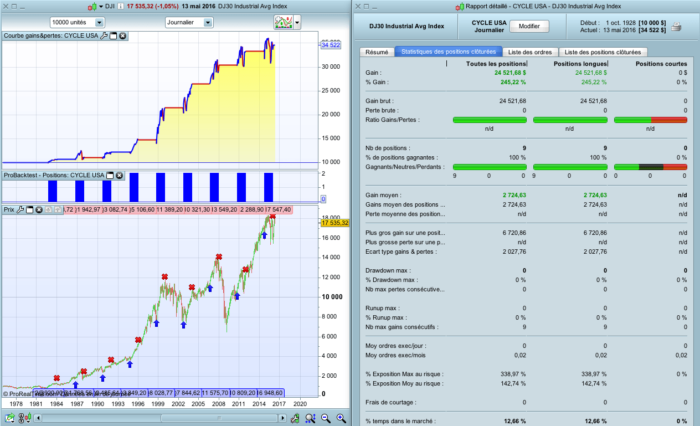Switch to the Résumé tab

(x=377, y=52)
